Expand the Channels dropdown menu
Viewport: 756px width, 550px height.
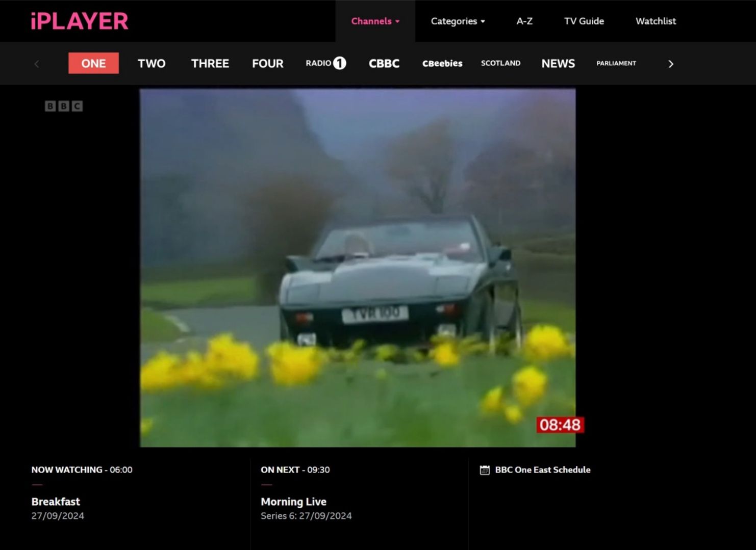(375, 21)
